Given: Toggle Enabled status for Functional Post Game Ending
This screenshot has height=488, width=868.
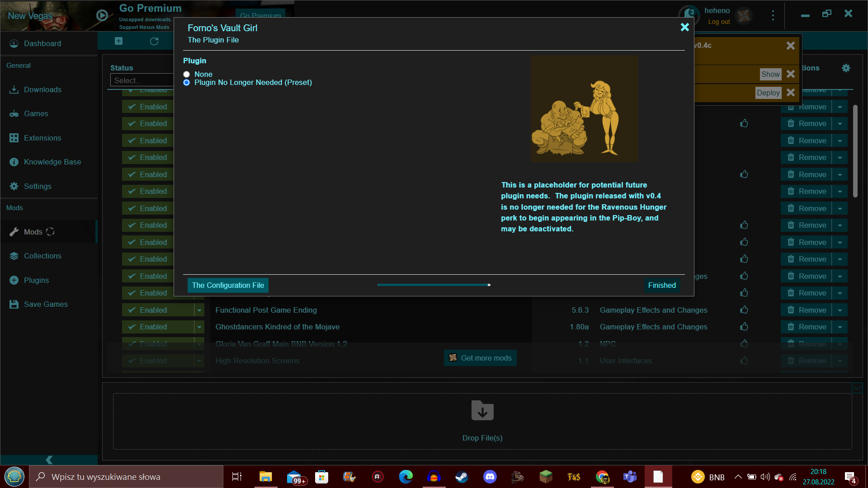Looking at the screenshot, I should pos(158,310).
